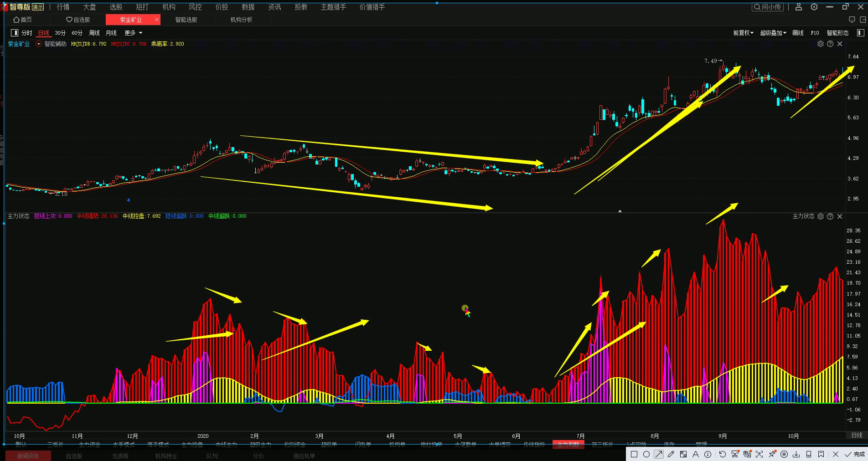Expand the 更多 period dropdown
The width and height of the screenshot is (868, 461).
click(x=133, y=33)
